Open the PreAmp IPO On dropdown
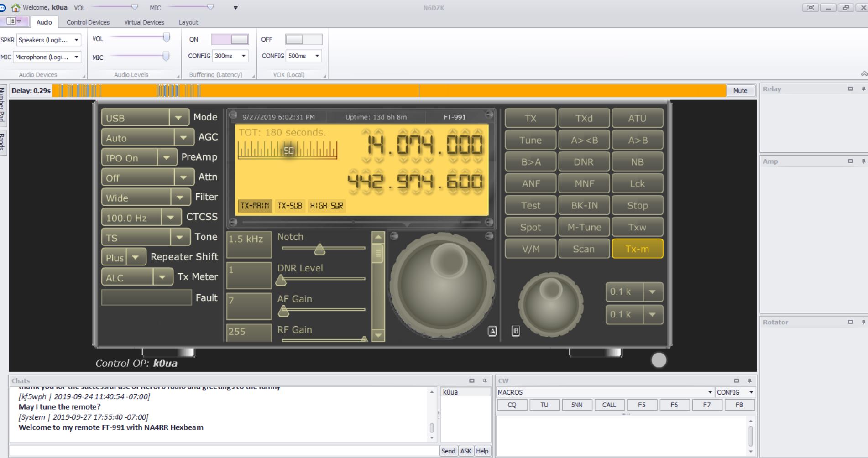 [x=167, y=157]
